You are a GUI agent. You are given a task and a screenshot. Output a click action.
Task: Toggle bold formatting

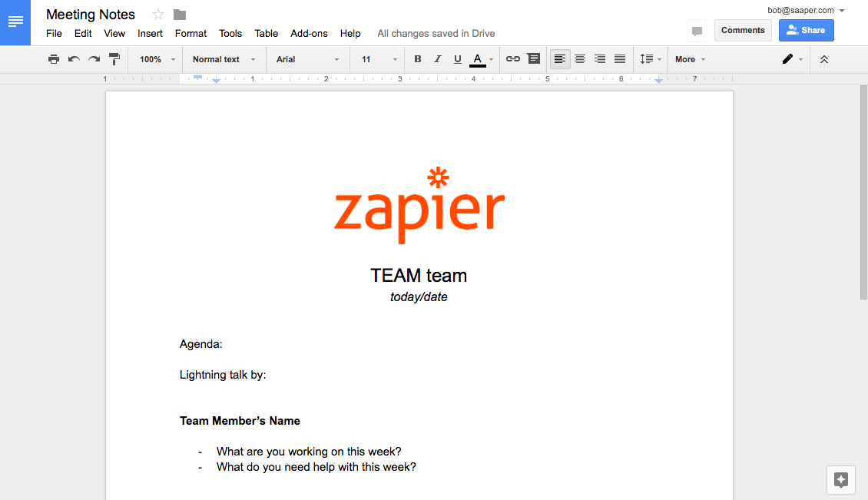417,59
